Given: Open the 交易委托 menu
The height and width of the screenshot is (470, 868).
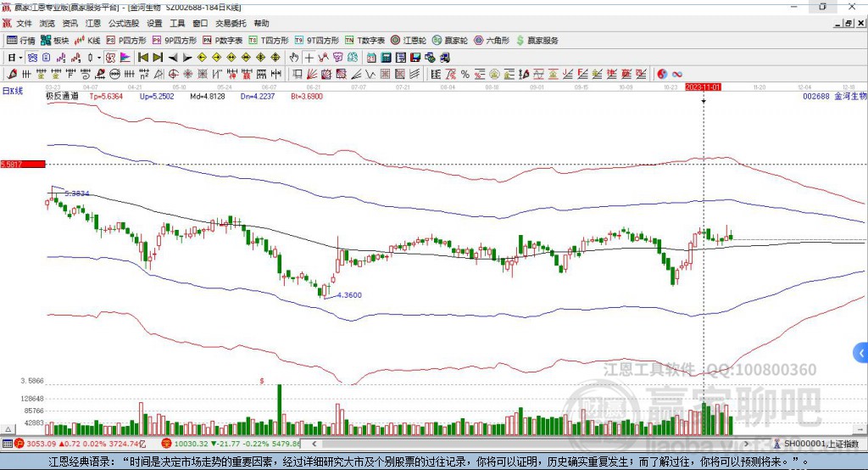Looking at the screenshot, I should point(231,23).
